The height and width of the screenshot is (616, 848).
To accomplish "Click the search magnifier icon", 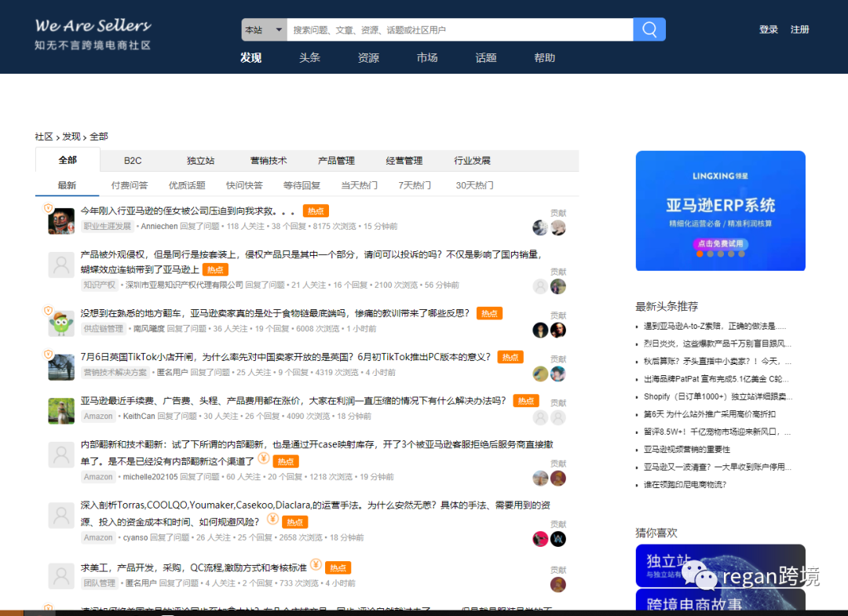I will (x=649, y=29).
